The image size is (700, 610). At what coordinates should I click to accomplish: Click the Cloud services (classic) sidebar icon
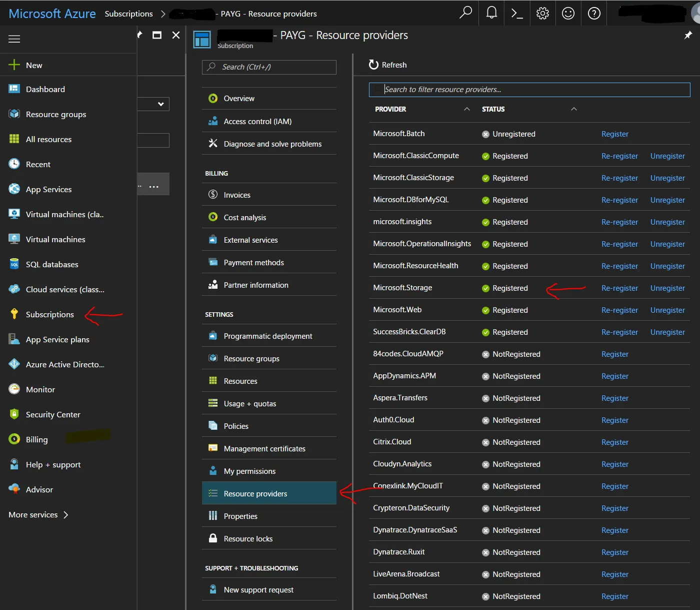[x=14, y=289]
